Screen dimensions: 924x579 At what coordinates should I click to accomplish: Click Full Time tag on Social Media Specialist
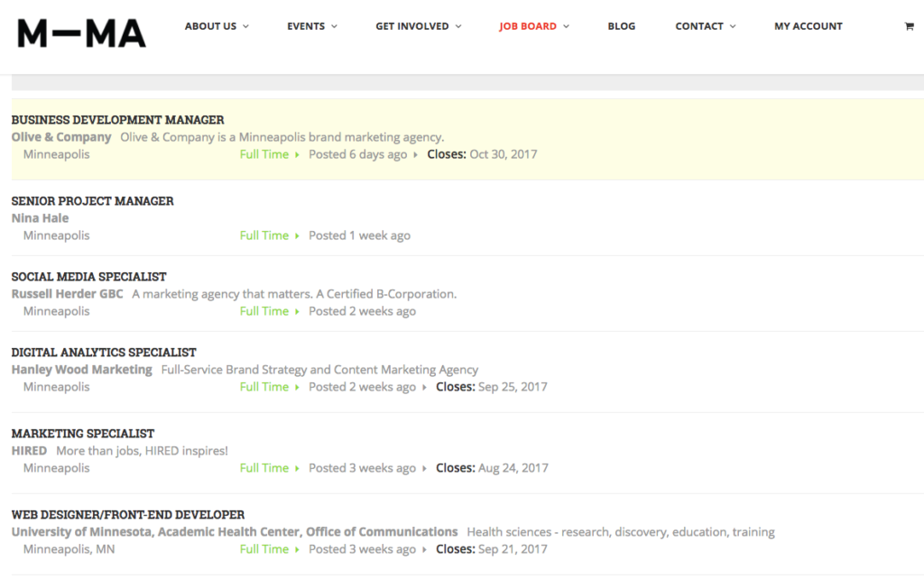tap(264, 311)
